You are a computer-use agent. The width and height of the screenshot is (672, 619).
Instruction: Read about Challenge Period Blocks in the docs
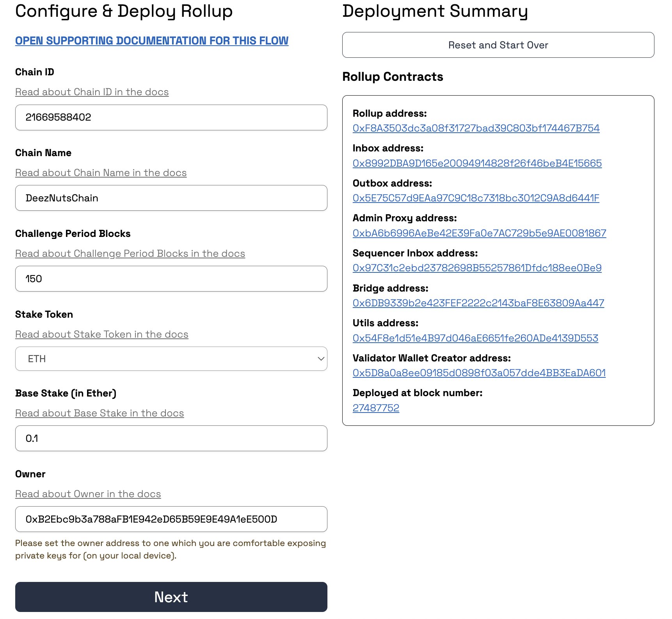130,253
